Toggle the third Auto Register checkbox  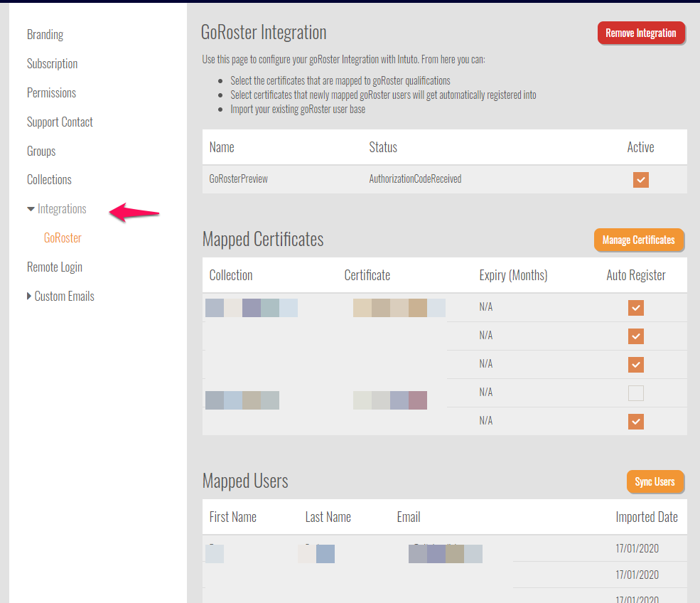pos(636,365)
